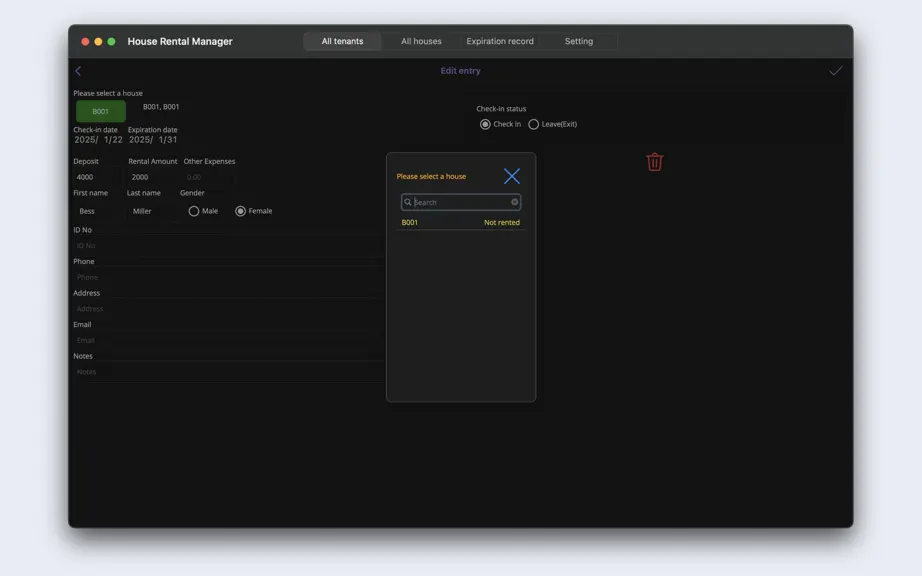Click the Check-in date value 2025/1/22
Screen dimensions: 922x576
click(x=98, y=140)
